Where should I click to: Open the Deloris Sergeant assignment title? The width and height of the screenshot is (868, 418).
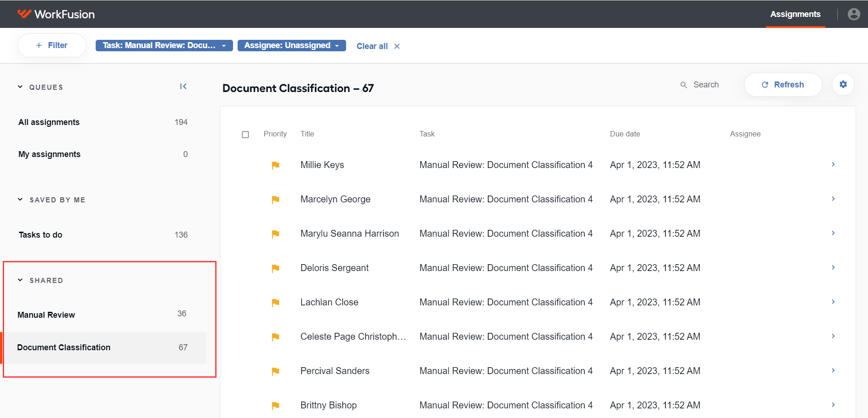click(x=335, y=268)
